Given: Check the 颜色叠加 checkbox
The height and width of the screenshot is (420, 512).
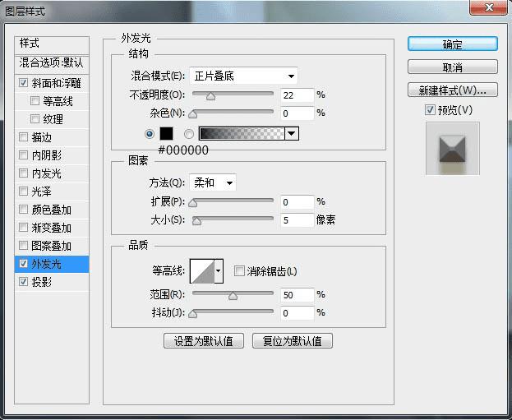Looking at the screenshot, I should (x=23, y=209).
